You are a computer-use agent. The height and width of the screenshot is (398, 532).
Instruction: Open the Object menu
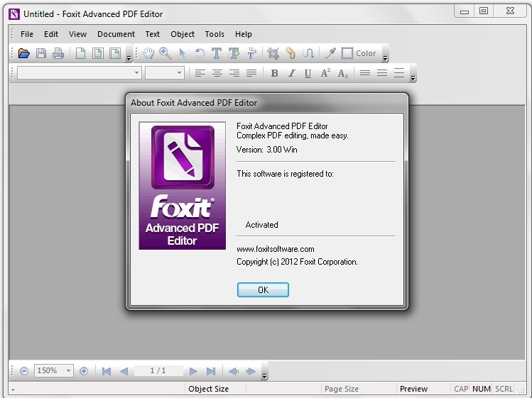[183, 34]
